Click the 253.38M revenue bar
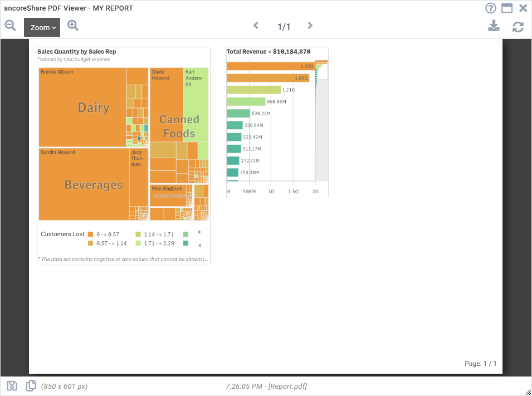Image resolution: width=532 pixels, height=396 pixels. [233, 173]
